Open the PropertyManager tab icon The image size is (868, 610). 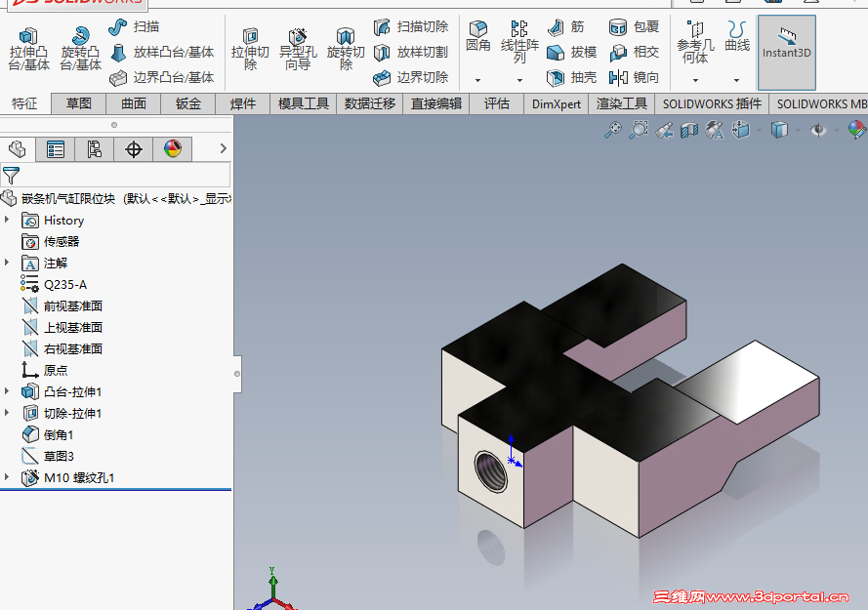pyautogui.click(x=56, y=149)
